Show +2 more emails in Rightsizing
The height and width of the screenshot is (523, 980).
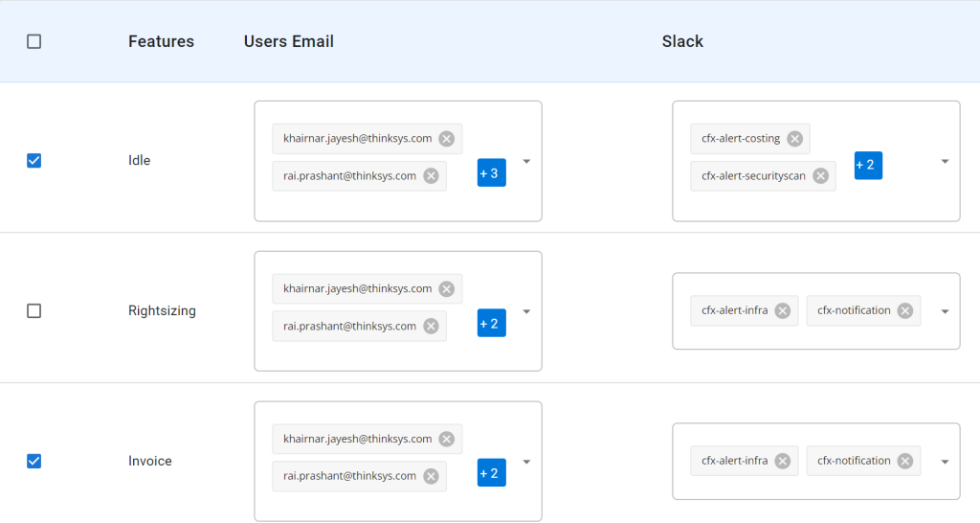[x=492, y=323]
